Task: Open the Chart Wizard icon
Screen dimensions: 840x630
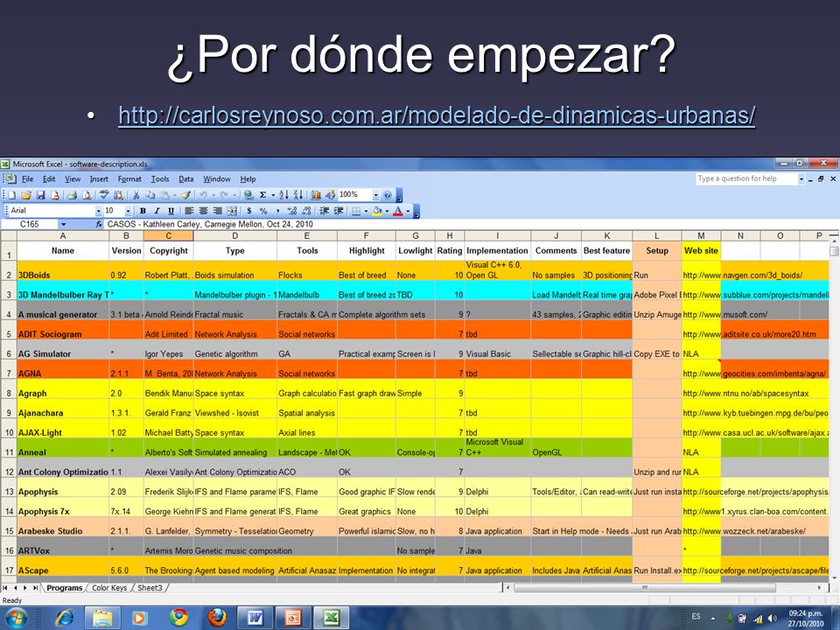Action: (x=316, y=195)
